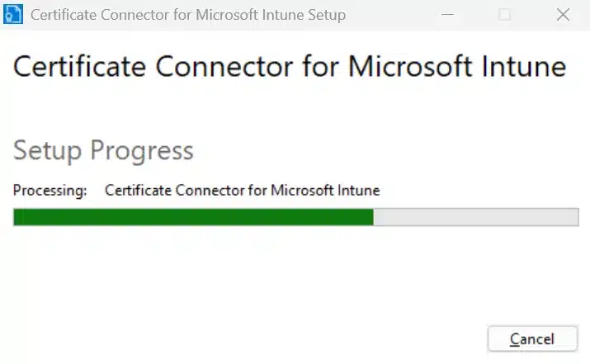Image resolution: width=590 pixels, height=364 pixels.
Task: Click the far right end of the progress bar
Action: (574, 217)
